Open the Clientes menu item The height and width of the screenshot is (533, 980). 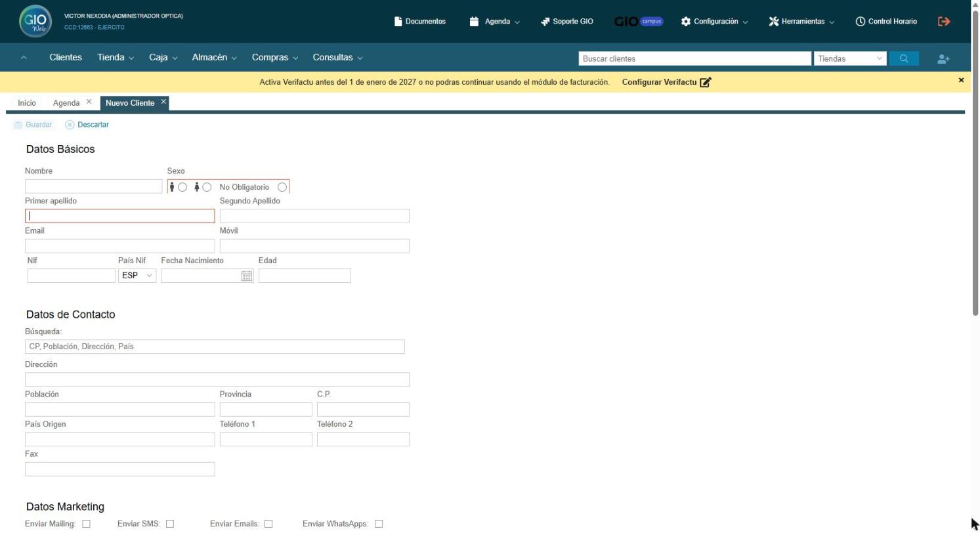click(66, 58)
